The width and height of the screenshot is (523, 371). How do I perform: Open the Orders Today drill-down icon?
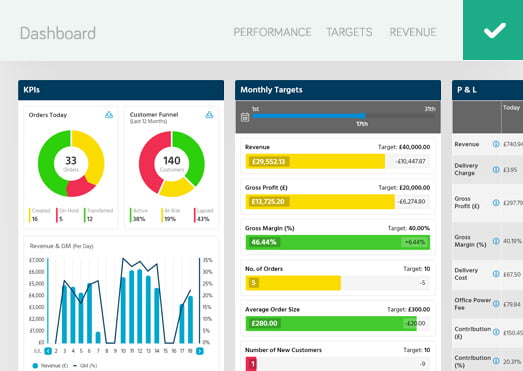tap(109, 115)
